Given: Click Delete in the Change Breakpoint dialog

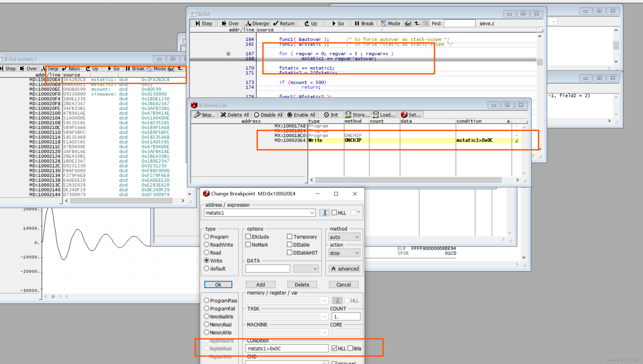Looking at the screenshot, I should (302, 284).
